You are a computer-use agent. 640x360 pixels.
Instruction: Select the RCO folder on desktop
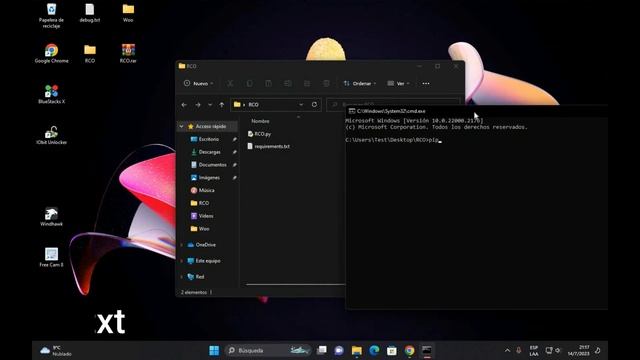click(90, 53)
